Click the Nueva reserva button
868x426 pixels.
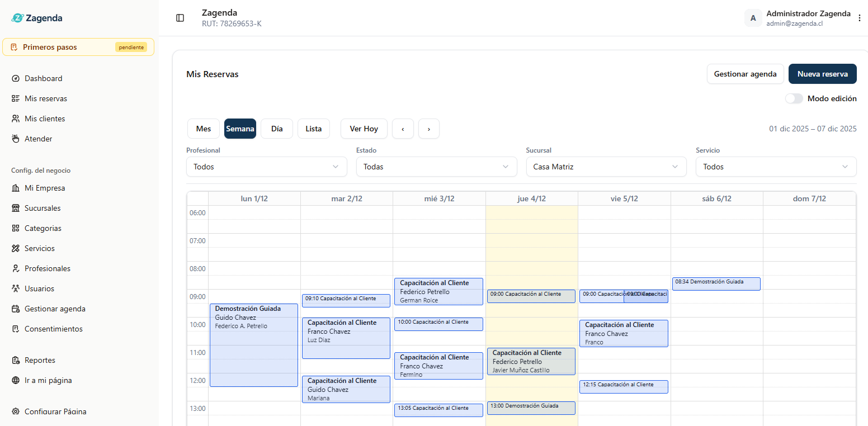tap(822, 74)
